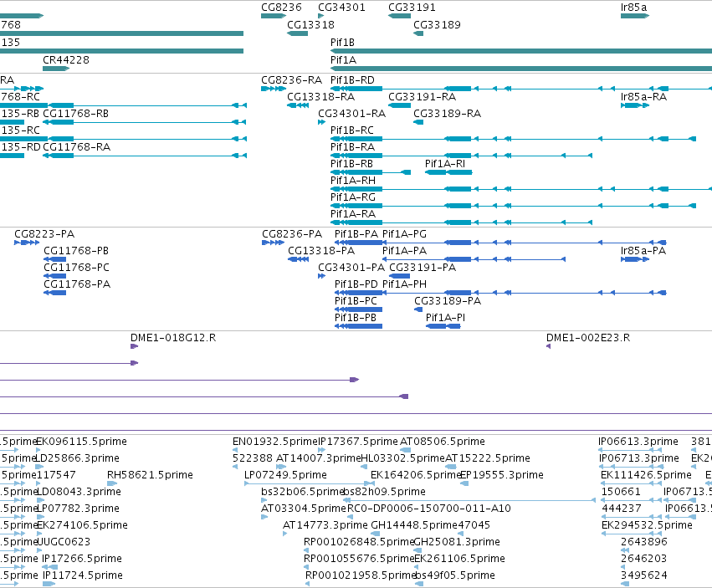Click the EK294532.5prime EST label
Viewport: 712px width, 588px height.
pyautogui.click(x=647, y=525)
